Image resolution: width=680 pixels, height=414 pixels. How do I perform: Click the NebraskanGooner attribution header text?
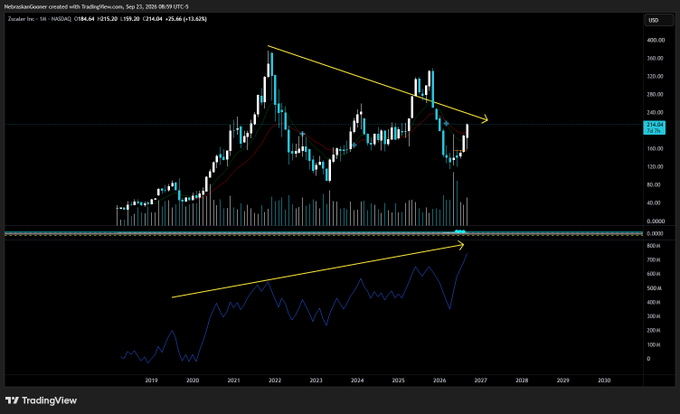pos(96,7)
